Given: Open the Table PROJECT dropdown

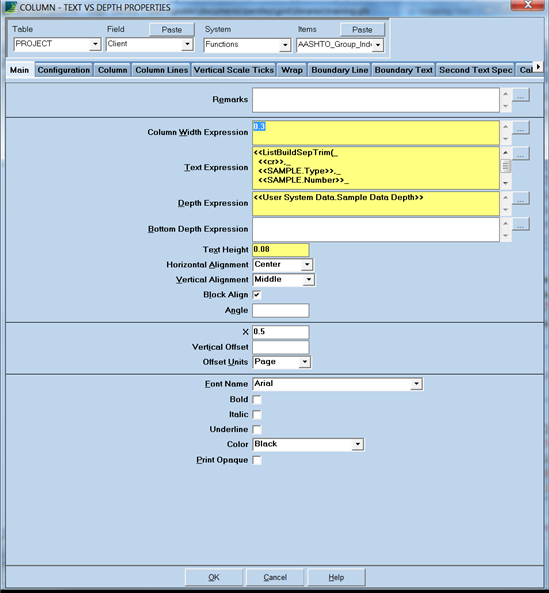Looking at the screenshot, I should (x=95, y=44).
